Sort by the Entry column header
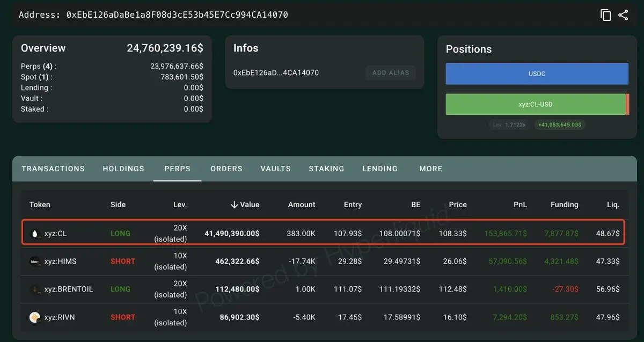 353,205
